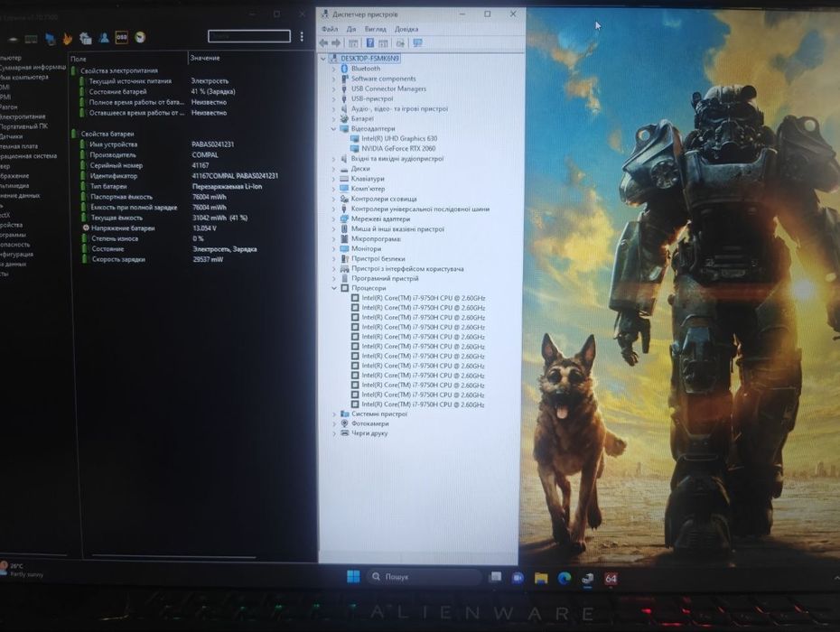Viewport: 840px width, 632px height.
Task: Launch Microsoft Edge from the taskbar
Action: coord(565,578)
